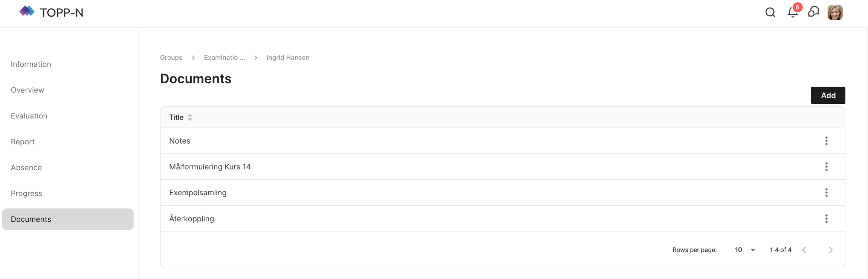
Task: Click the user profile avatar
Action: [x=835, y=12]
